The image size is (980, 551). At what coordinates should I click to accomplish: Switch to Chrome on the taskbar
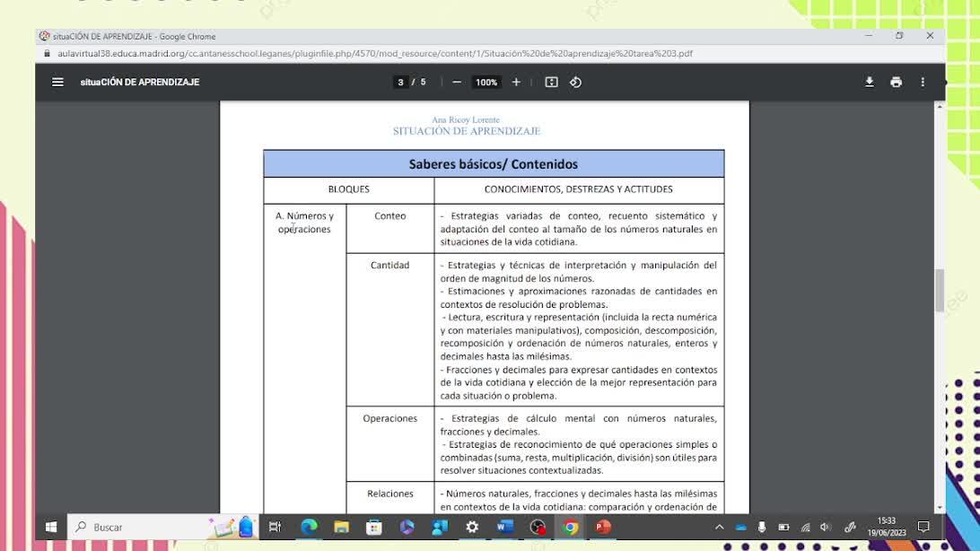point(570,528)
